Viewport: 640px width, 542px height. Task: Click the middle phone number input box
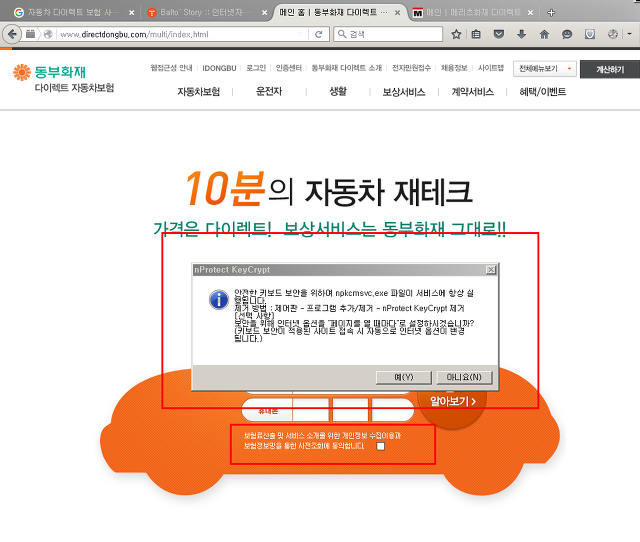[x=351, y=410]
